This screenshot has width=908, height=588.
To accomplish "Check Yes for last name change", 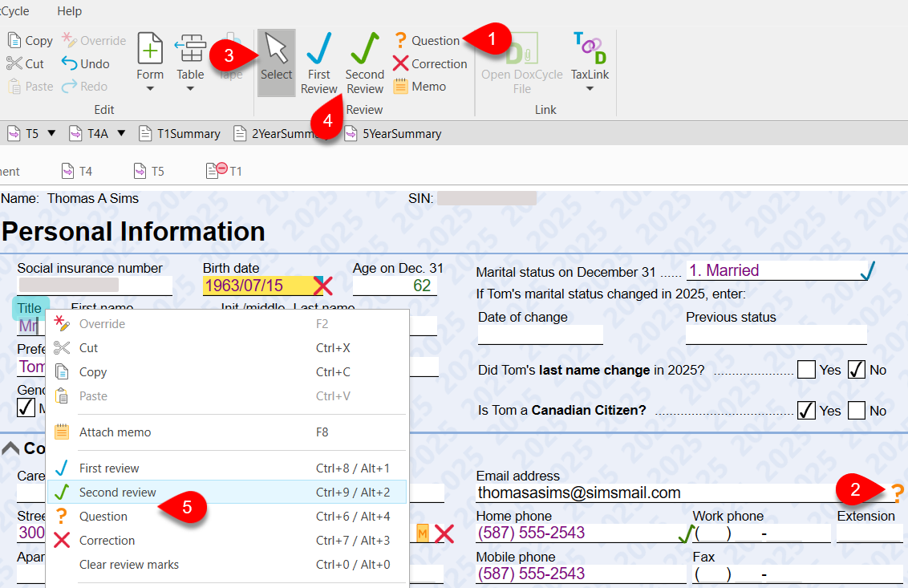I will click(806, 370).
